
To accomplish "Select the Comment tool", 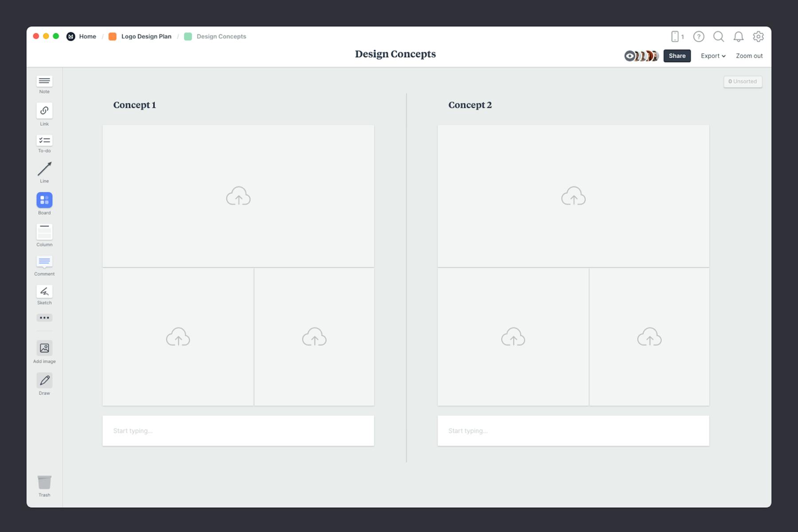I will tap(44, 262).
